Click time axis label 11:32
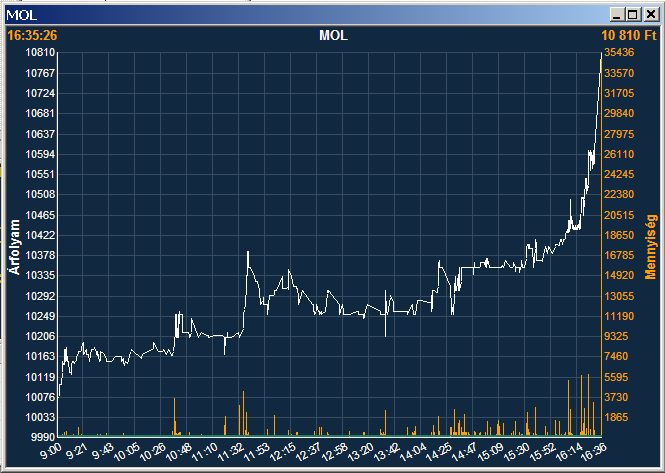Image resolution: width=665 pixels, height=473 pixels. point(231,451)
